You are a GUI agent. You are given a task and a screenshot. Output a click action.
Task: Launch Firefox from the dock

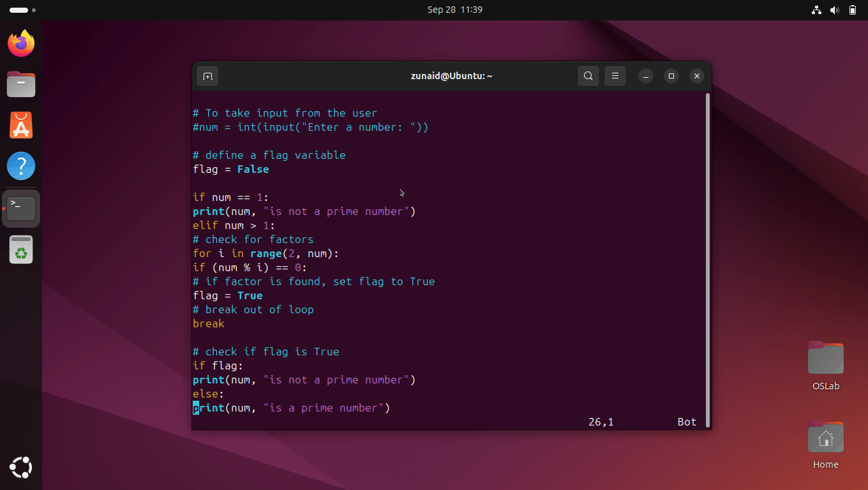[x=21, y=43]
